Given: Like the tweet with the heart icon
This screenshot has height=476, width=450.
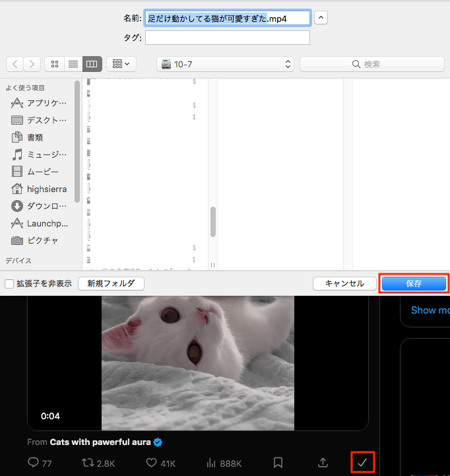Looking at the screenshot, I should 151,462.
